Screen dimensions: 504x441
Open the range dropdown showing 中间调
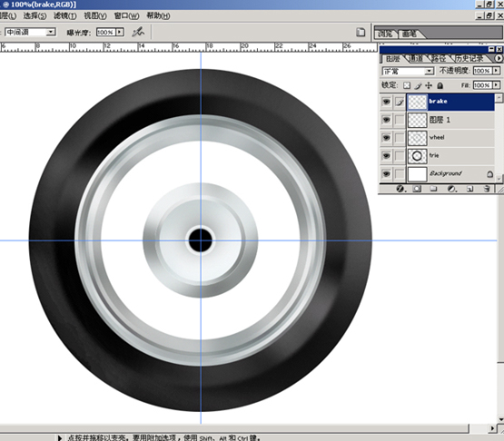pos(30,32)
